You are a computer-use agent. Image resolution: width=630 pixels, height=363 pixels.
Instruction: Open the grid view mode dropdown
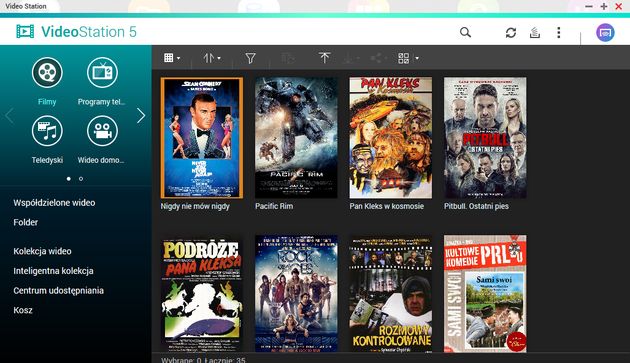click(172, 58)
